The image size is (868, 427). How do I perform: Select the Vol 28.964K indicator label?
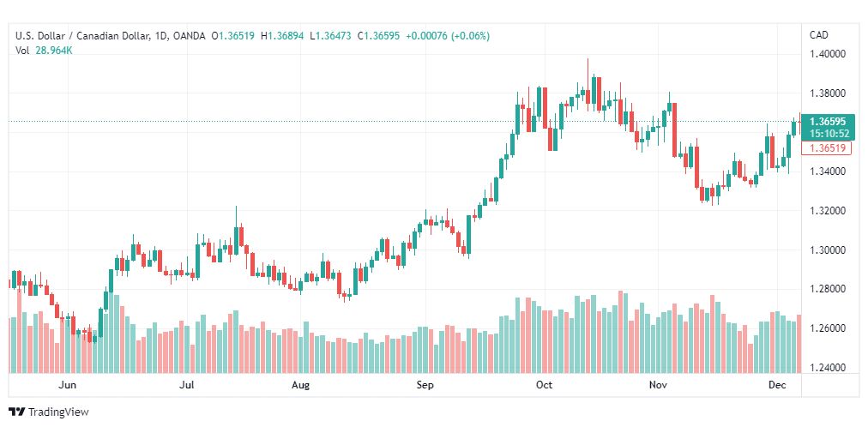click(x=44, y=51)
